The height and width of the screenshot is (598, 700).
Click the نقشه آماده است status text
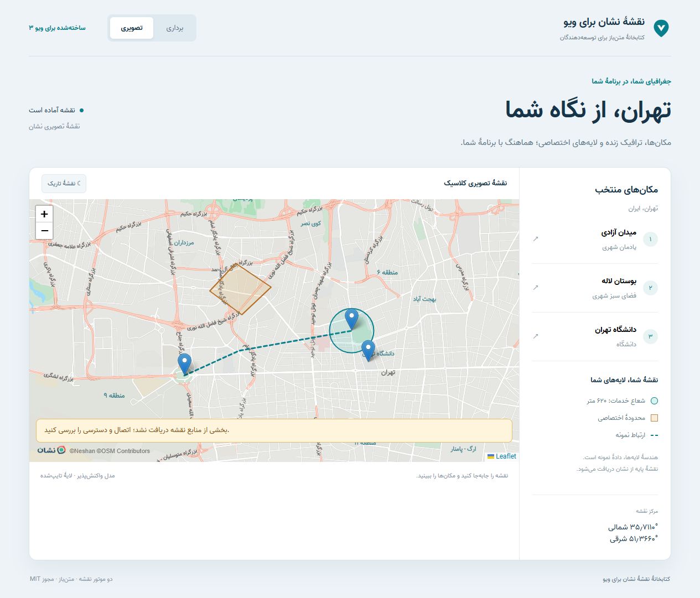tap(52, 110)
